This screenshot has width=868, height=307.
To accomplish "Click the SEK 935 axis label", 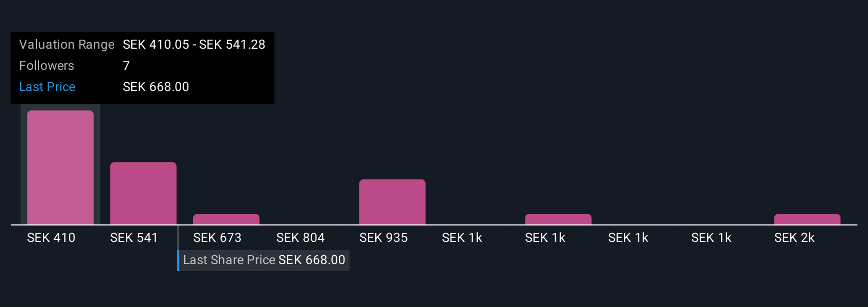I will coord(383,238).
